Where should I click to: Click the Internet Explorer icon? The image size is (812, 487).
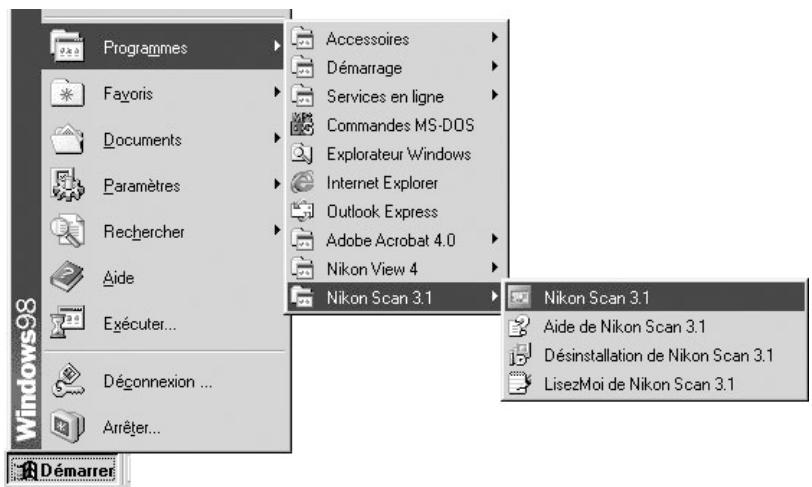click(x=302, y=182)
